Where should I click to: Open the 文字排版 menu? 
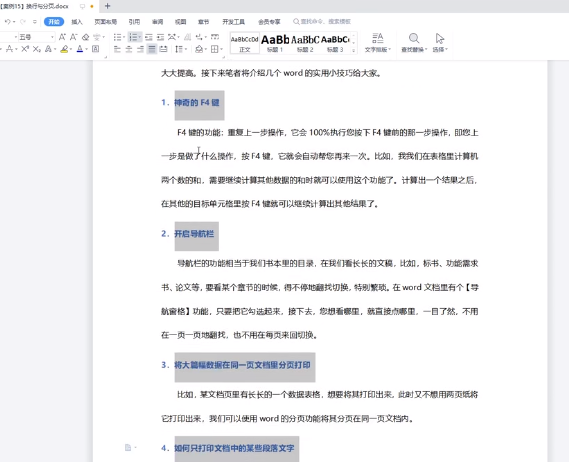378,43
